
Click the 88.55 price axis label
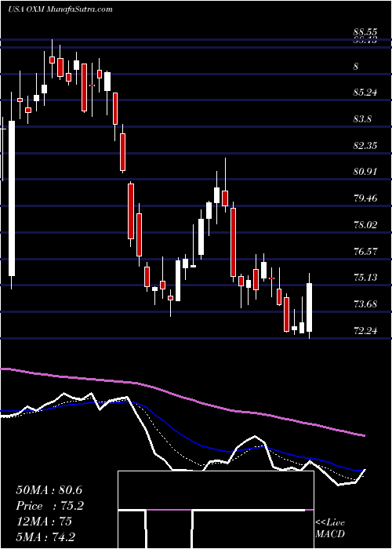tap(365, 33)
